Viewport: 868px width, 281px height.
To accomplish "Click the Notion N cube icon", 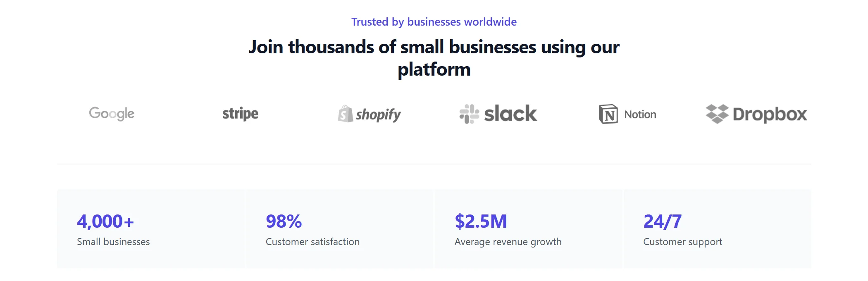I will point(608,114).
